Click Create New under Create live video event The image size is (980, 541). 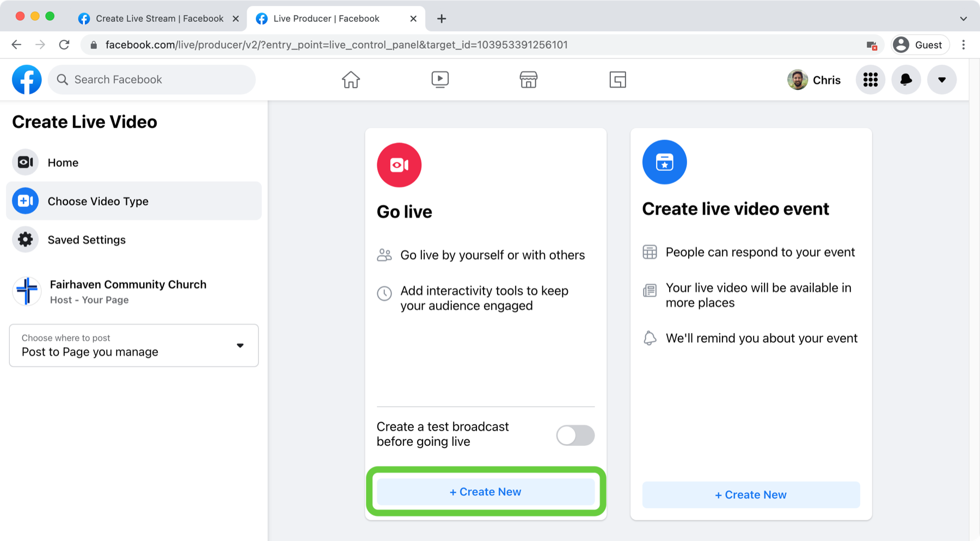click(750, 494)
